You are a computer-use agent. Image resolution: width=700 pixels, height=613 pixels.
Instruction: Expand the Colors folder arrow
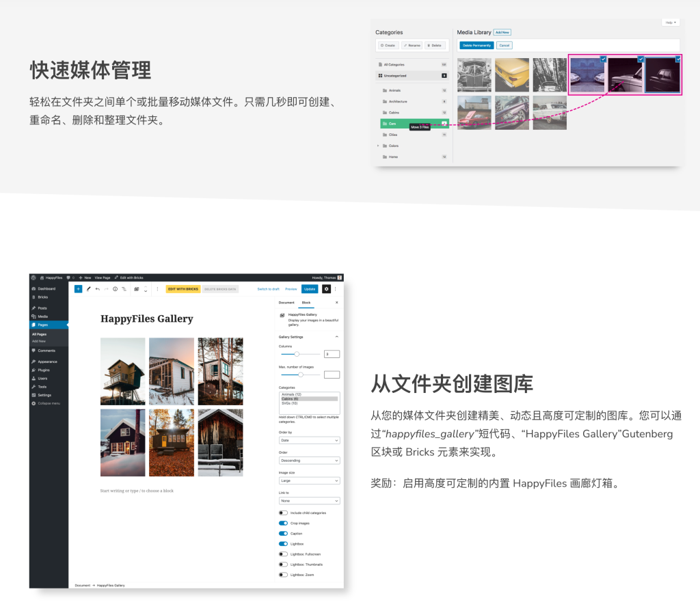click(x=378, y=146)
